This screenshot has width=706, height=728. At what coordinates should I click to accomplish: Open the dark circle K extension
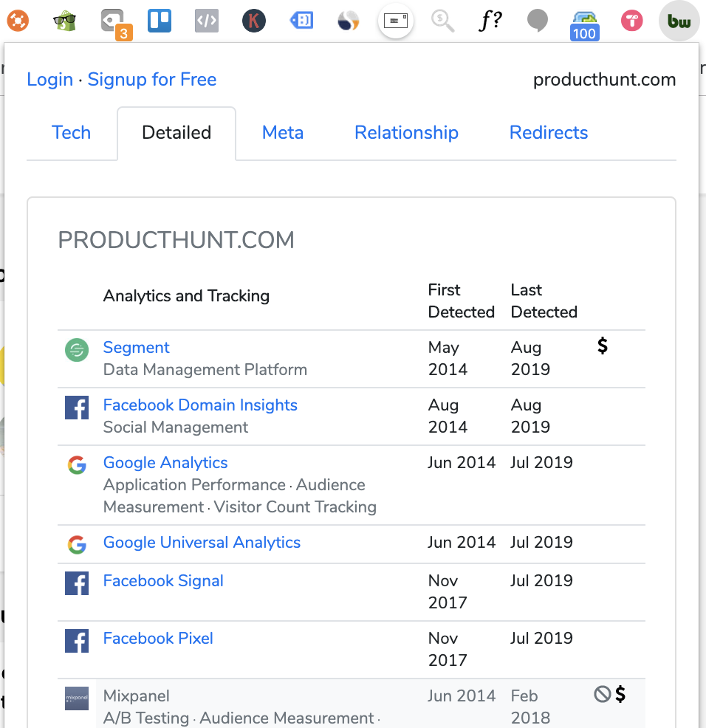(x=254, y=21)
